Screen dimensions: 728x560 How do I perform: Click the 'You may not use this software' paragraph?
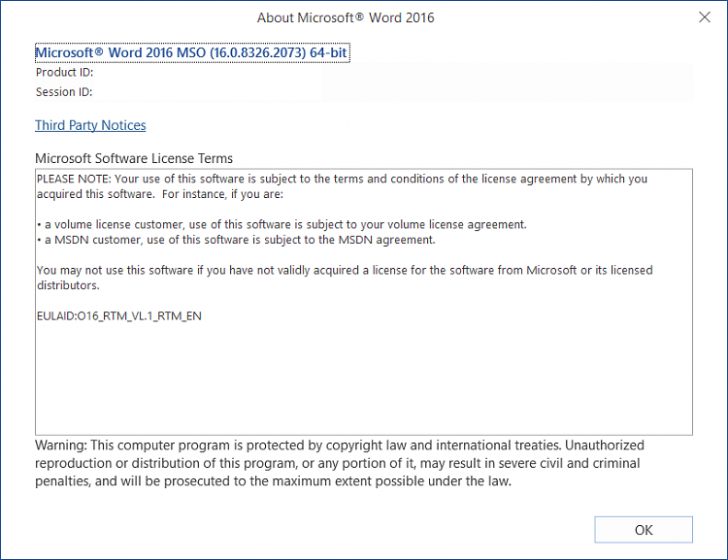pos(345,278)
